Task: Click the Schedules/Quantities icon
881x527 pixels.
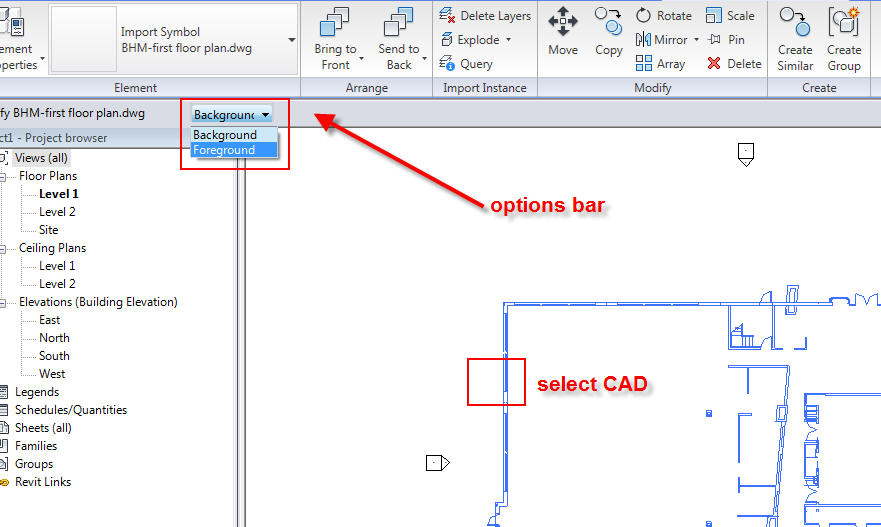Action: pos(4,410)
